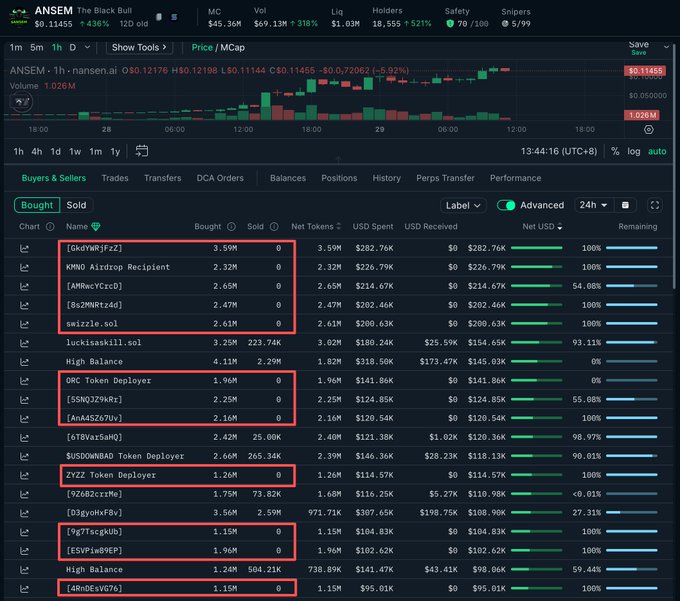Select the Bought toggle
680x601 pixels.
click(37, 205)
